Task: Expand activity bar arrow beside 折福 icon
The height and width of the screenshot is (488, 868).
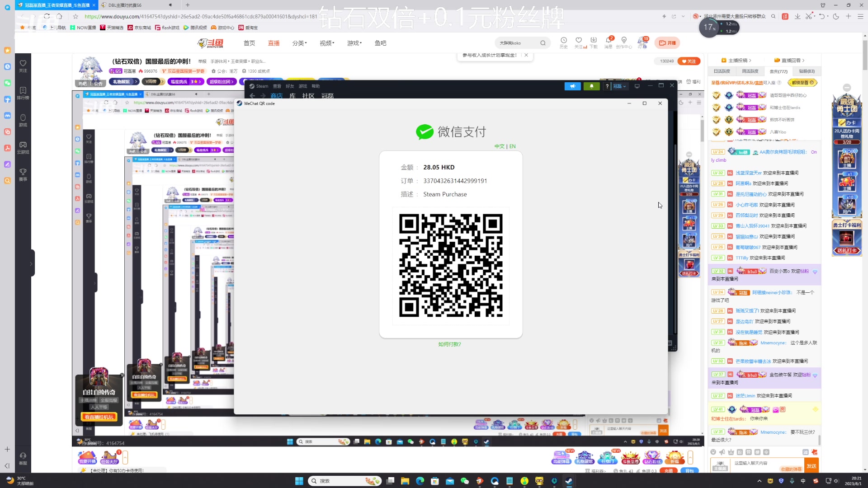Action: point(690,457)
